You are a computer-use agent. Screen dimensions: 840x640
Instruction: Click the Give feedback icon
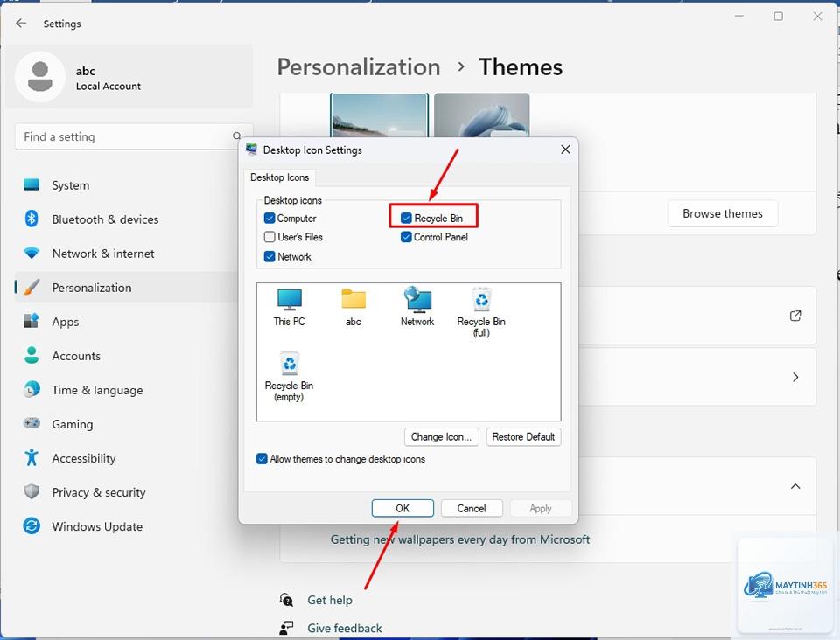pos(286,628)
